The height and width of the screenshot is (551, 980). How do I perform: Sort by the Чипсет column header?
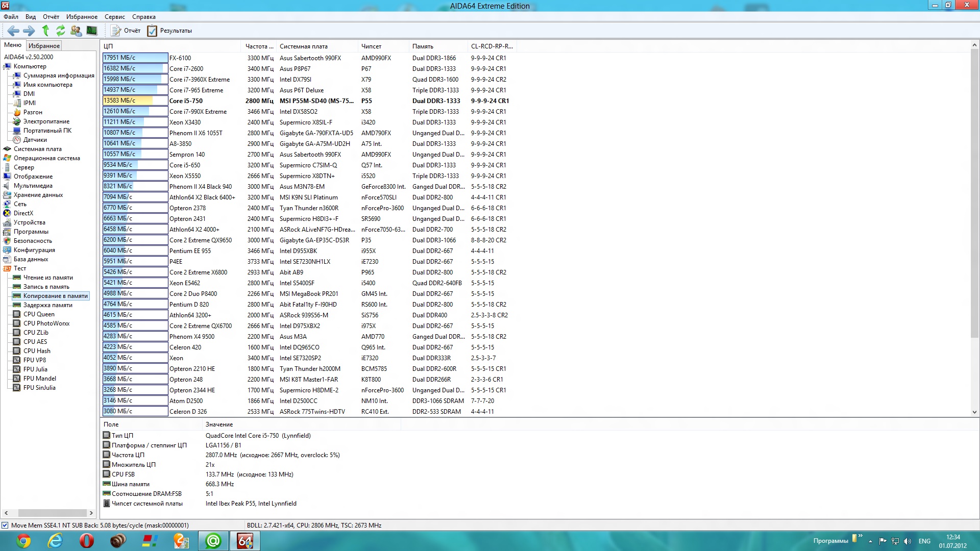tap(383, 46)
